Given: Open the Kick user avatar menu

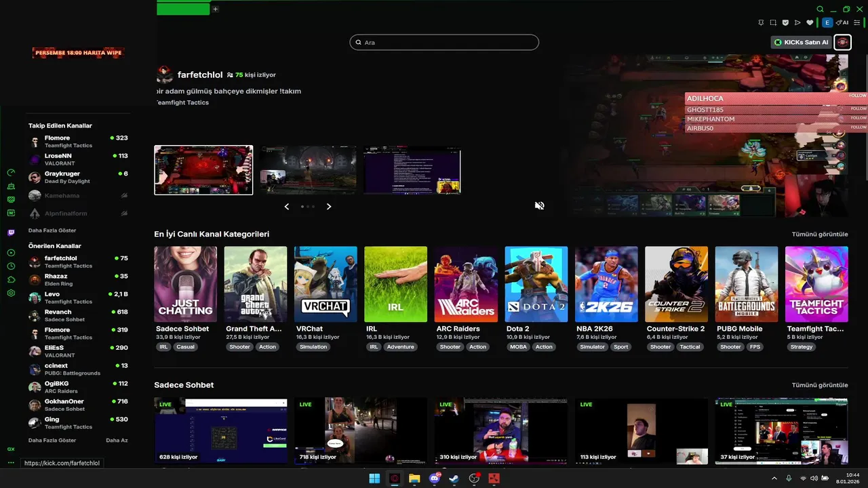Looking at the screenshot, I should (842, 42).
